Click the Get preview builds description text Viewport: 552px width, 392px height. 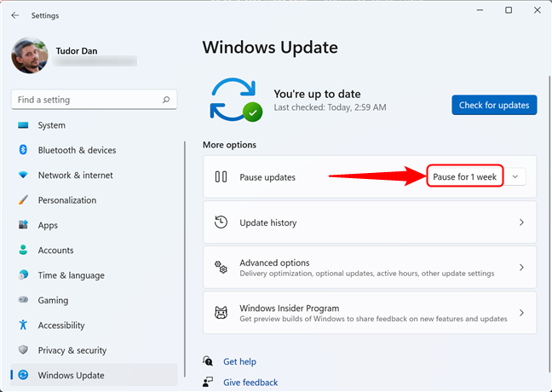(x=373, y=319)
